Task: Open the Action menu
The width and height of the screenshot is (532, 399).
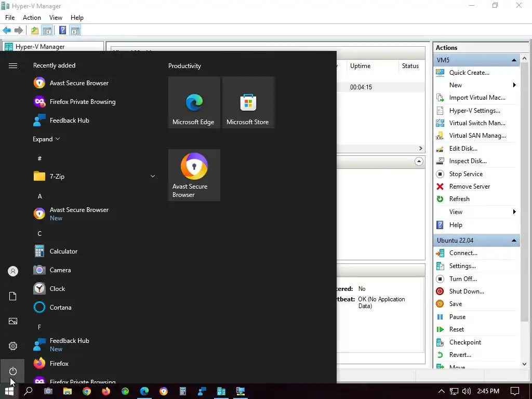Action: click(x=32, y=18)
